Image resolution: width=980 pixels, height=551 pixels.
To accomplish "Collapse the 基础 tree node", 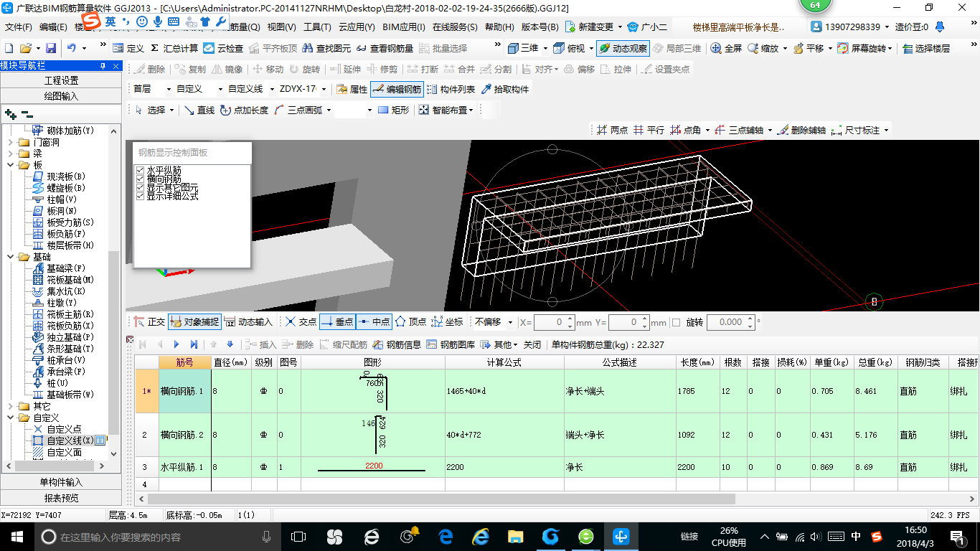I will (x=10, y=257).
